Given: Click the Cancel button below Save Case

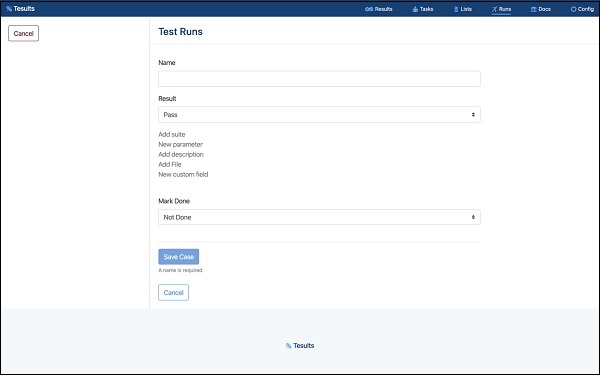Looking at the screenshot, I should point(173,292).
